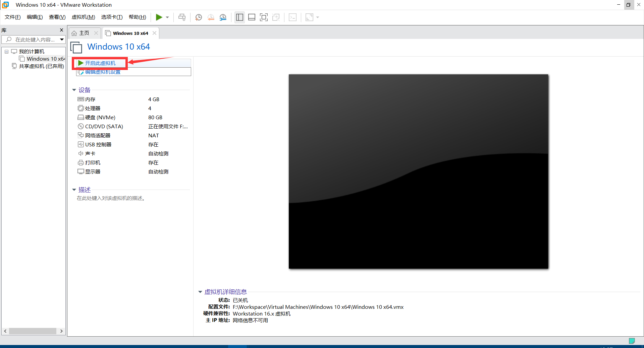Click the network adapter icon

coord(80,135)
